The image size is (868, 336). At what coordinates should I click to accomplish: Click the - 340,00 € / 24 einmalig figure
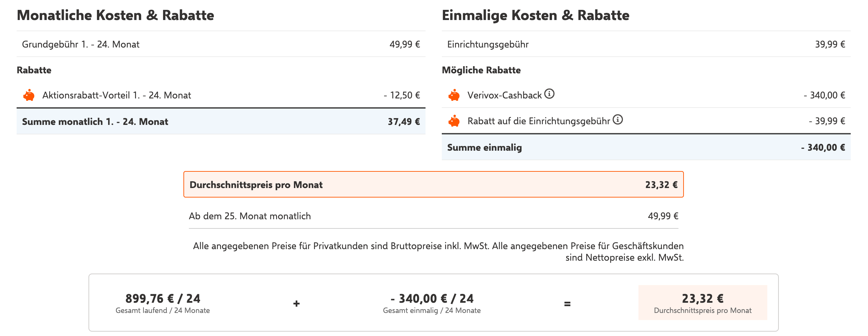click(x=432, y=299)
